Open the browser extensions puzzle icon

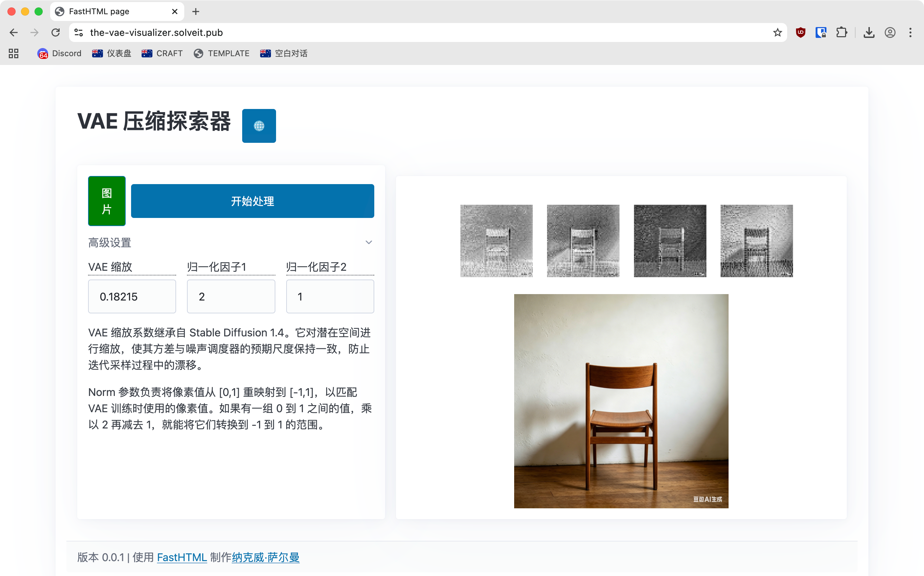click(842, 33)
